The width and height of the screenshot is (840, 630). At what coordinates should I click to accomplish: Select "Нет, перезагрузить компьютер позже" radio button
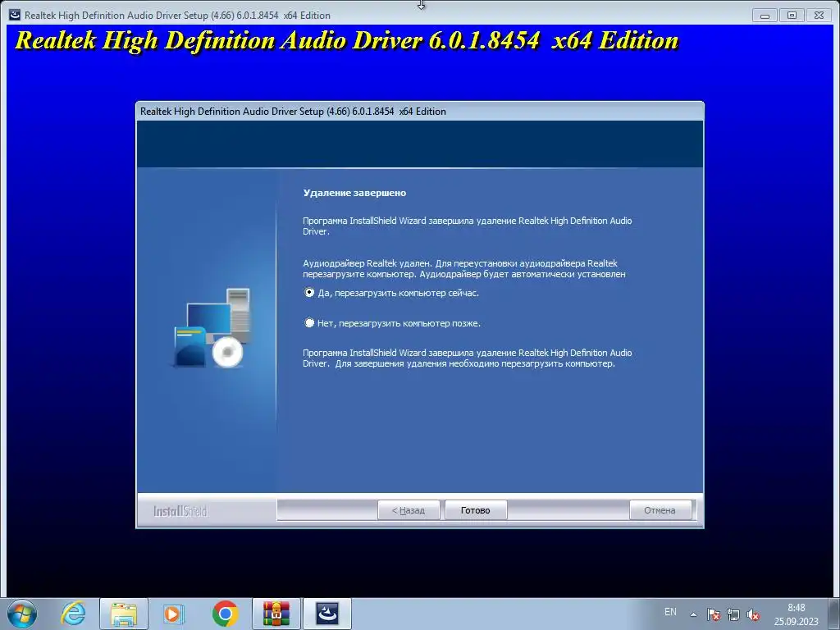[309, 323]
